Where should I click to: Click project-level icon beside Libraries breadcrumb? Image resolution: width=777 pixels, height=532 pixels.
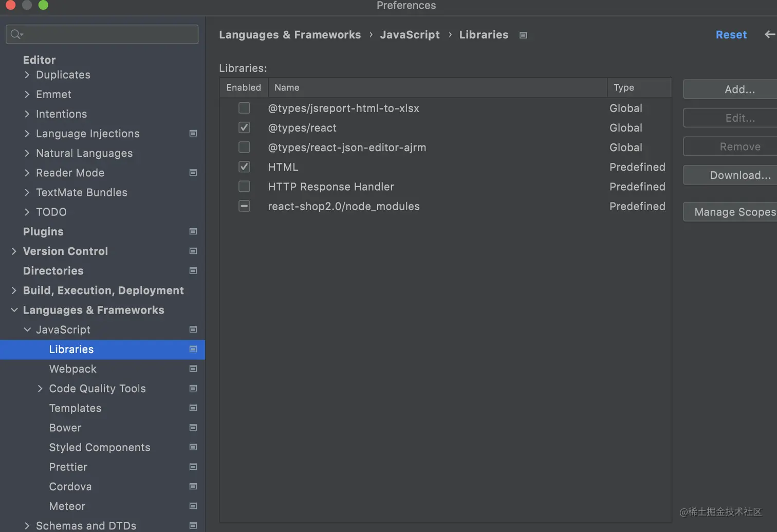coord(523,35)
